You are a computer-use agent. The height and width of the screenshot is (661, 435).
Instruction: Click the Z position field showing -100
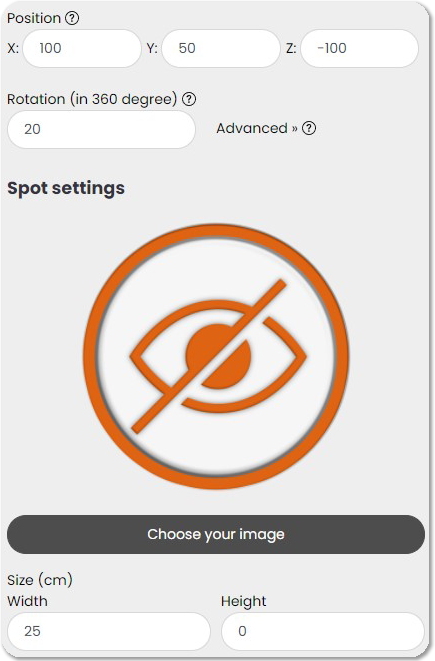coord(360,48)
